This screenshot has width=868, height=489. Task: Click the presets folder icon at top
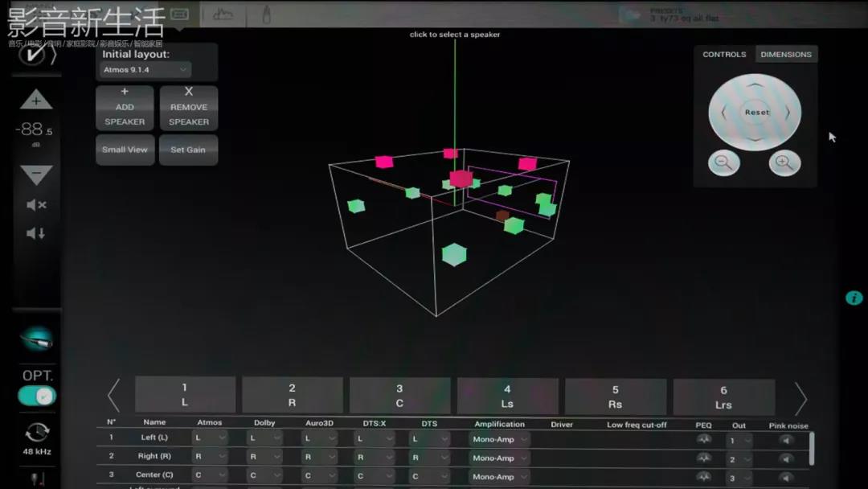coord(630,14)
